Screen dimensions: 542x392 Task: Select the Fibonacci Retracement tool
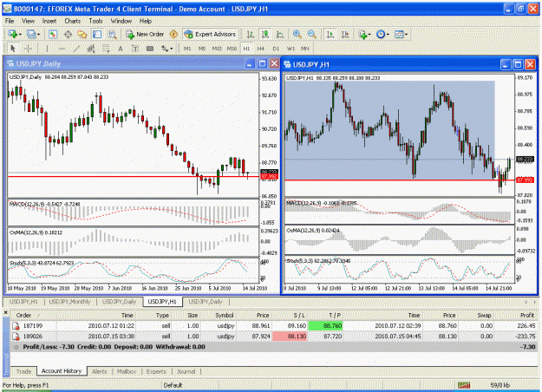tap(106, 49)
